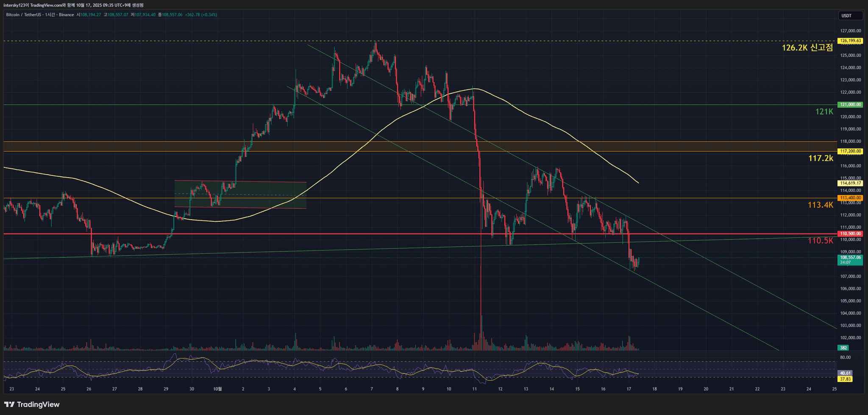The height and width of the screenshot is (415, 868).
Task: Click the volume value 382 tag
Action: (843, 348)
